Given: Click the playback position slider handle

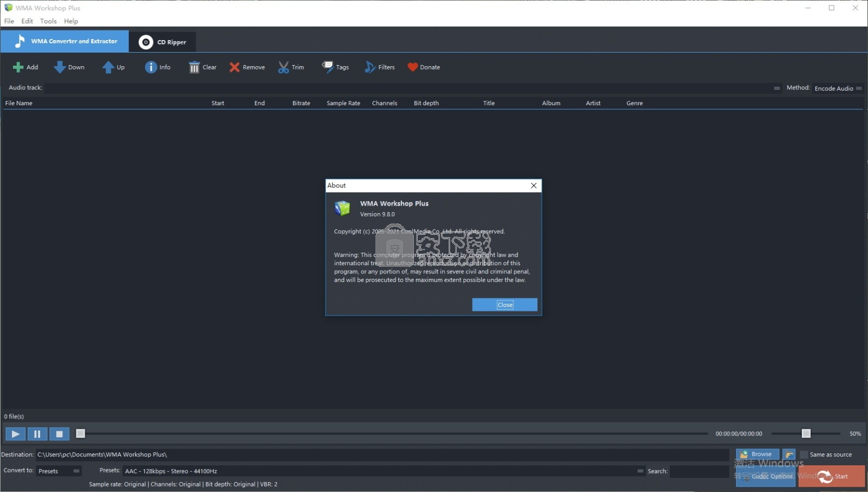Looking at the screenshot, I should pos(80,433).
